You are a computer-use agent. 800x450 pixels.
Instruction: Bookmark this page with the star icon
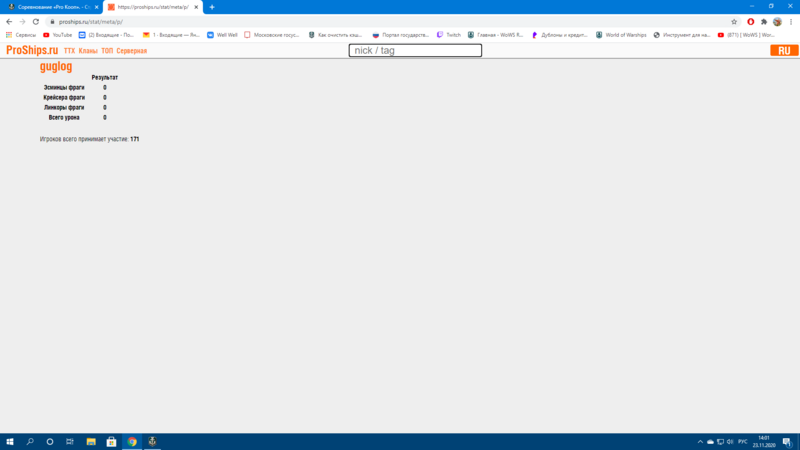pos(734,22)
